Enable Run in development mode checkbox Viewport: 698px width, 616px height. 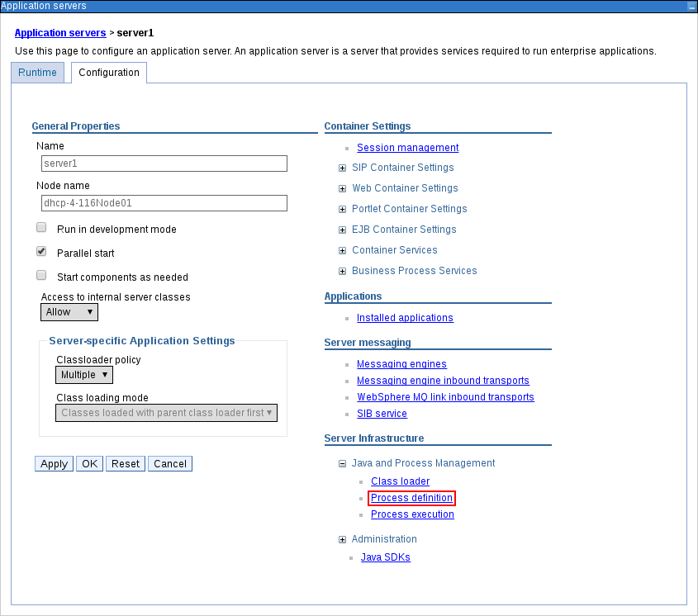[41, 227]
